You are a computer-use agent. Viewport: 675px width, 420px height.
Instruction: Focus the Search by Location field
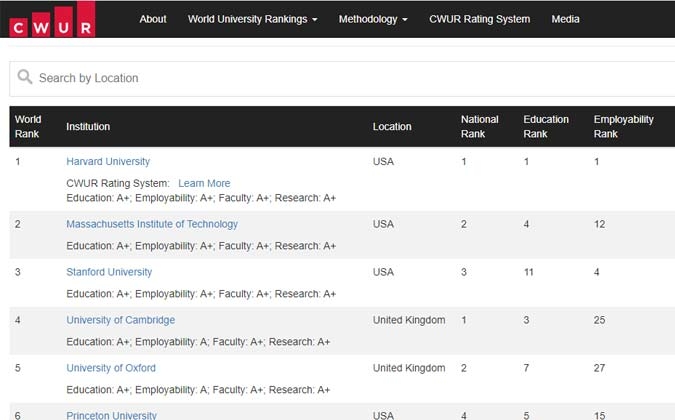coord(342,79)
